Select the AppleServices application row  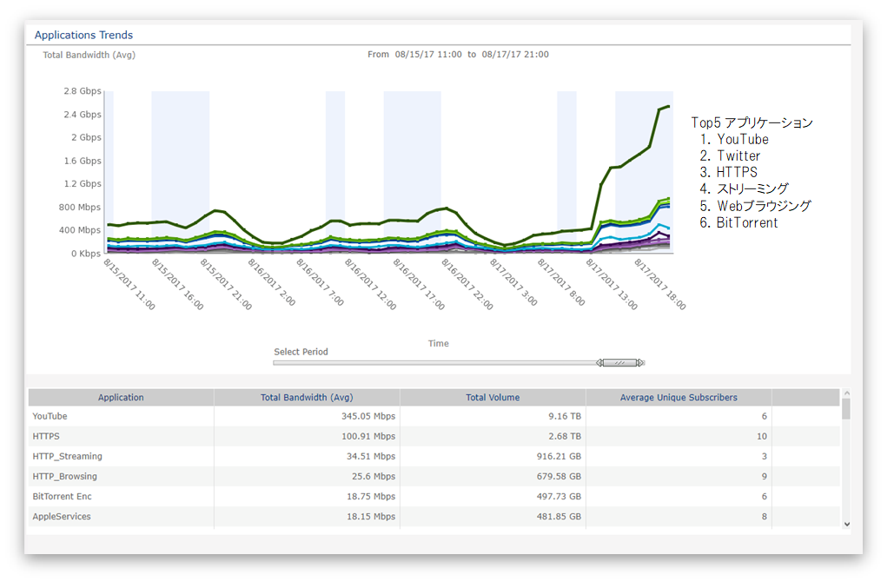[434, 517]
